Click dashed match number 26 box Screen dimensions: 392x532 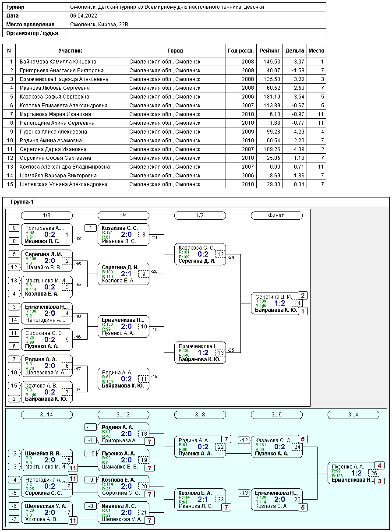click(x=374, y=473)
